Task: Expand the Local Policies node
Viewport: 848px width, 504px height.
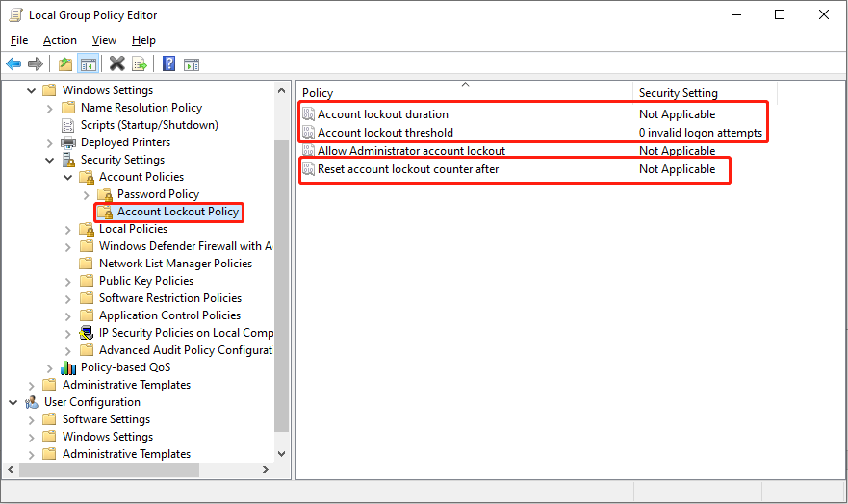Action: 68,230
